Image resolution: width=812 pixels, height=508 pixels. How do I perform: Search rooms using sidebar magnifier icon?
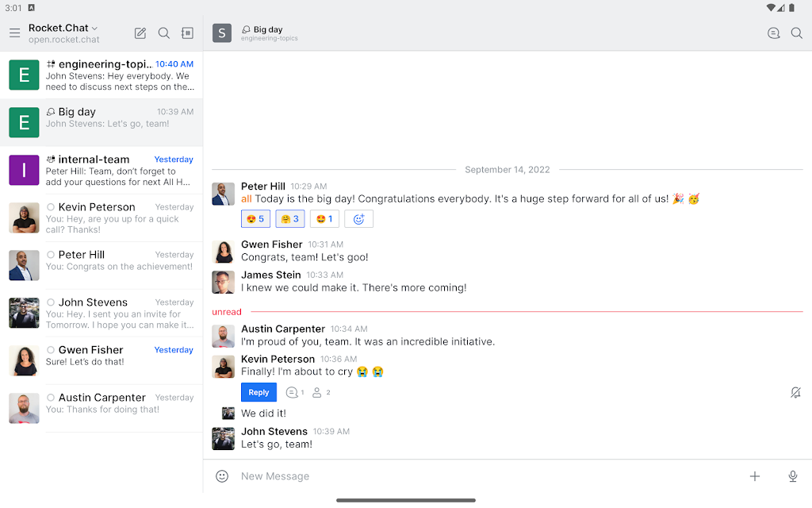click(164, 33)
